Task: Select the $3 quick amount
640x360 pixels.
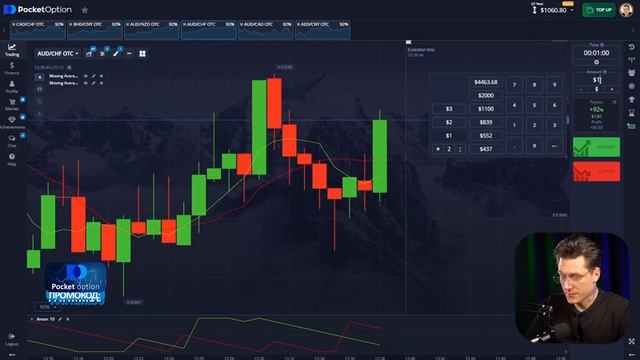Action: 449,109
